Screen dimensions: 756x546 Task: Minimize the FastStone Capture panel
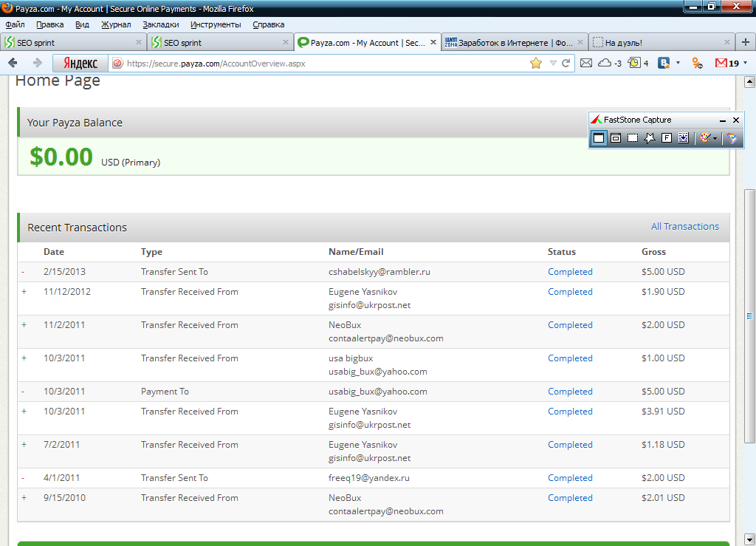[x=722, y=120]
